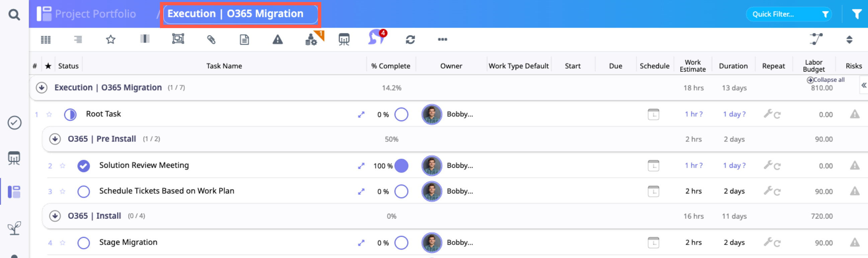
Task: Uncheck Solution Review Meeting status
Action: click(84, 166)
